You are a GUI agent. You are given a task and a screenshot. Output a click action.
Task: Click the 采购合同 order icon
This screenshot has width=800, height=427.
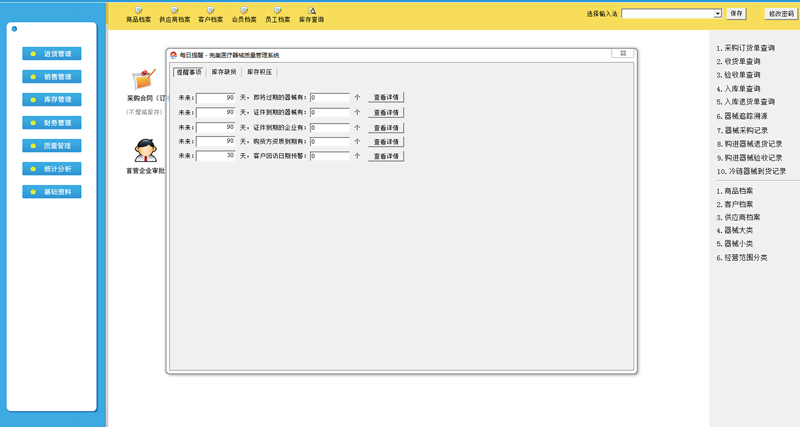(145, 79)
